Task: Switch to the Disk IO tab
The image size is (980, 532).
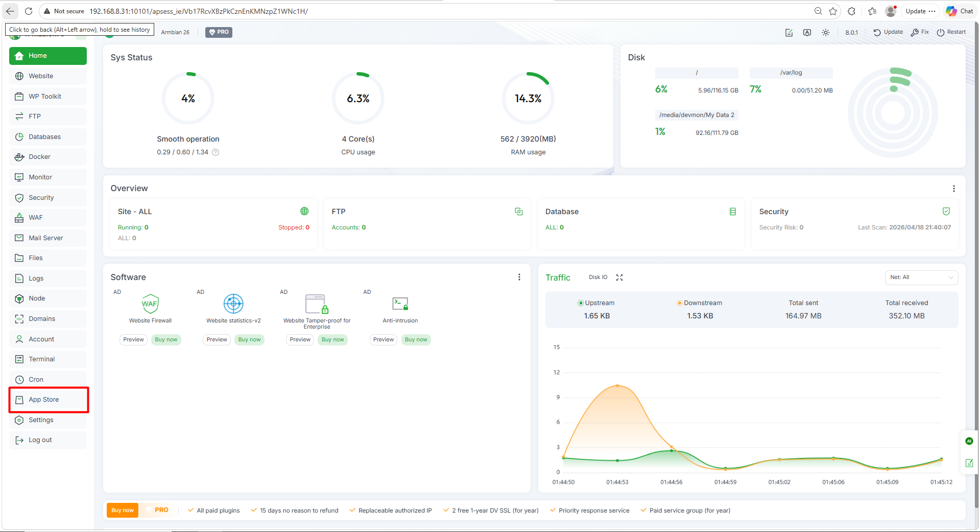Action: (597, 277)
